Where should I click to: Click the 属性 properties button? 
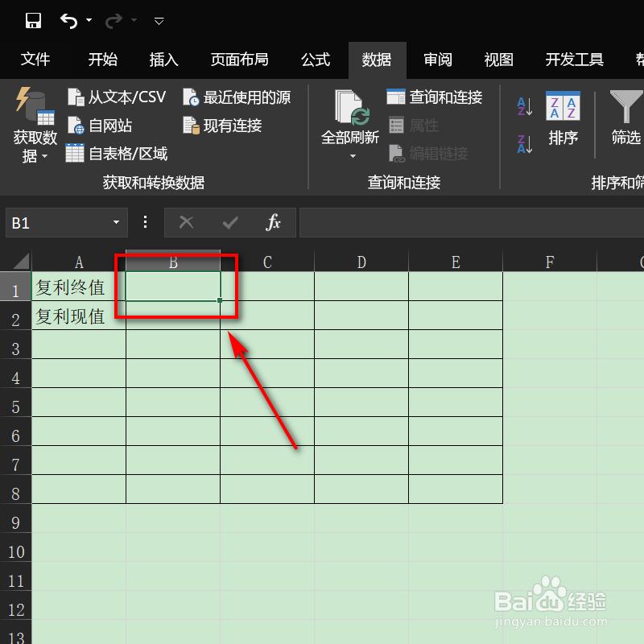coord(414,126)
